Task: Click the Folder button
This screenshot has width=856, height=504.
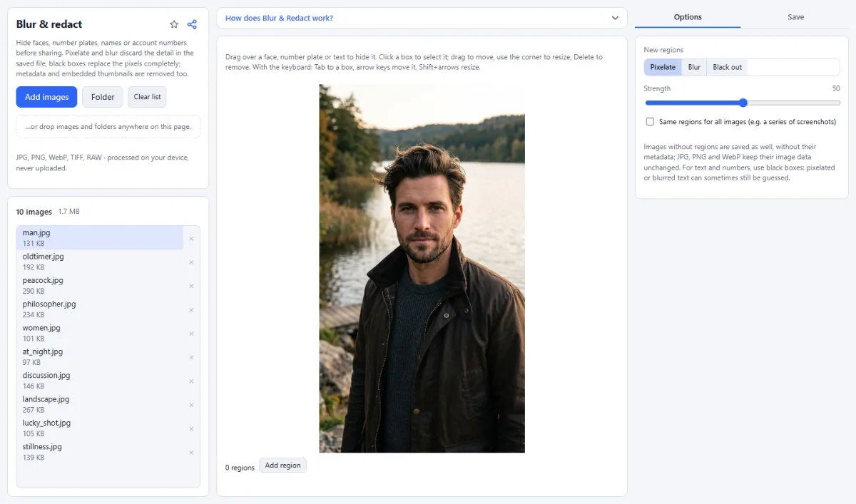Action: [x=103, y=97]
